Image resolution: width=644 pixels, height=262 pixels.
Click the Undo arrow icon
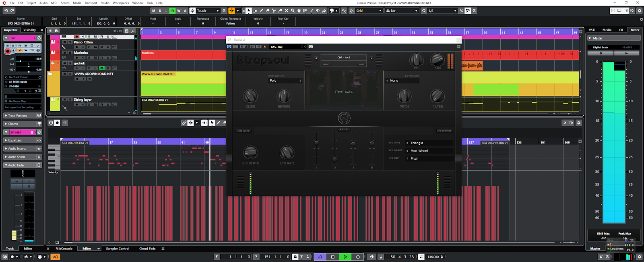(6, 10)
